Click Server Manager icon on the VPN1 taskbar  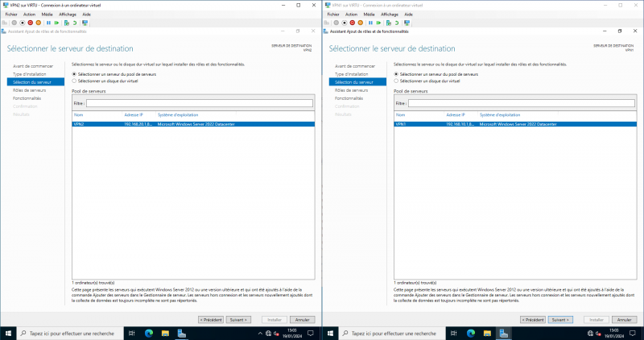point(504,334)
